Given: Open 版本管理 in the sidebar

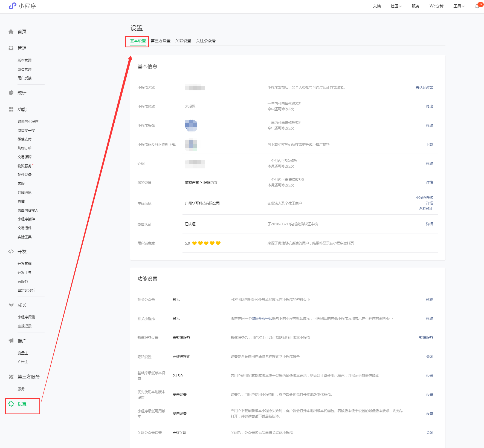Looking at the screenshot, I should click(x=25, y=60).
